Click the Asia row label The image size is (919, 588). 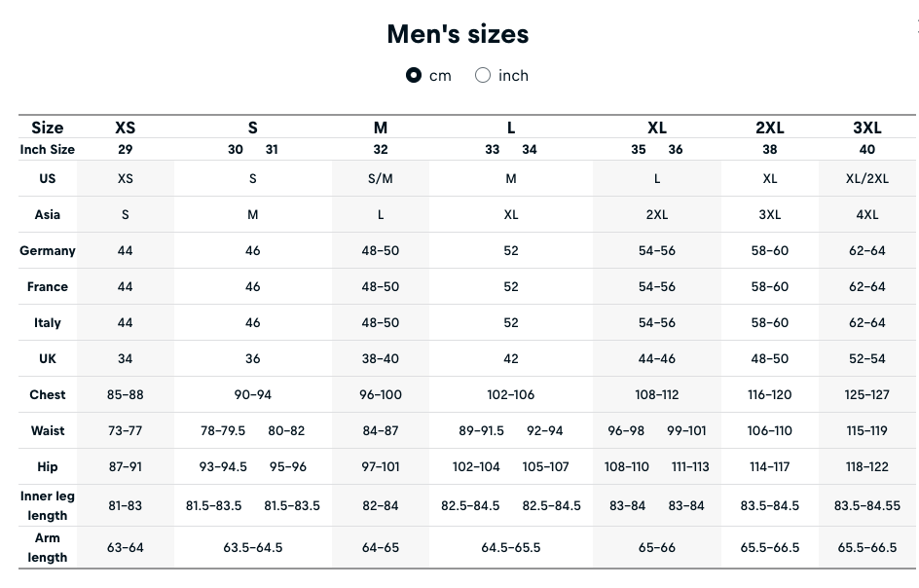coord(48,214)
